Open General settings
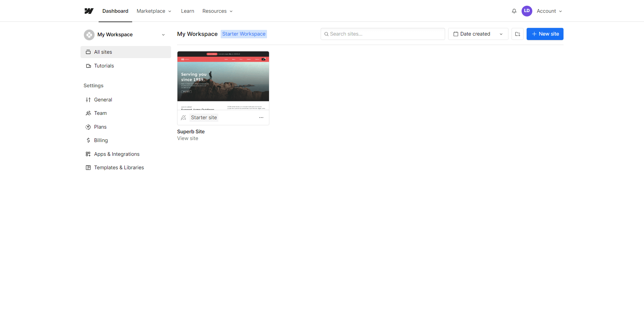 126,100
